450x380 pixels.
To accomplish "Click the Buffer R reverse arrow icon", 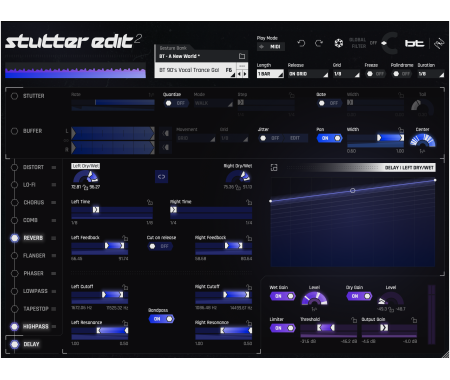I will coord(165,147).
